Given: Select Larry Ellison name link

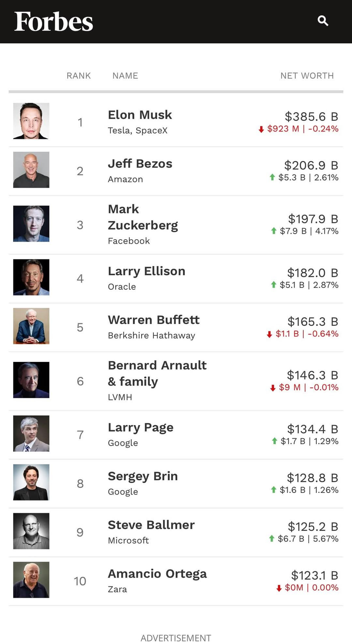Looking at the screenshot, I should coord(147,271).
